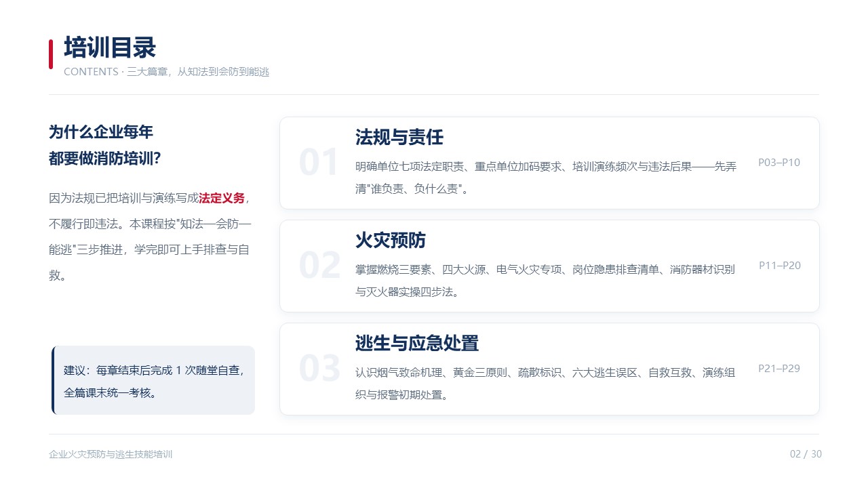Click page range P11–P20

[x=780, y=266]
